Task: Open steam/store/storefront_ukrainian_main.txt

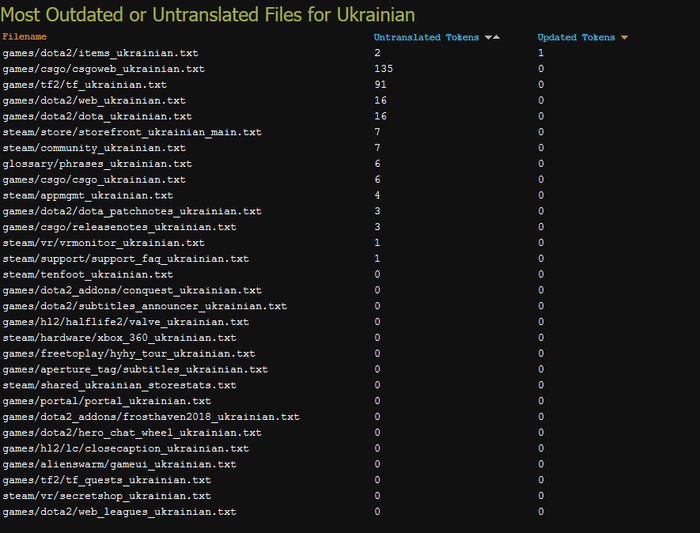Action: coord(131,132)
